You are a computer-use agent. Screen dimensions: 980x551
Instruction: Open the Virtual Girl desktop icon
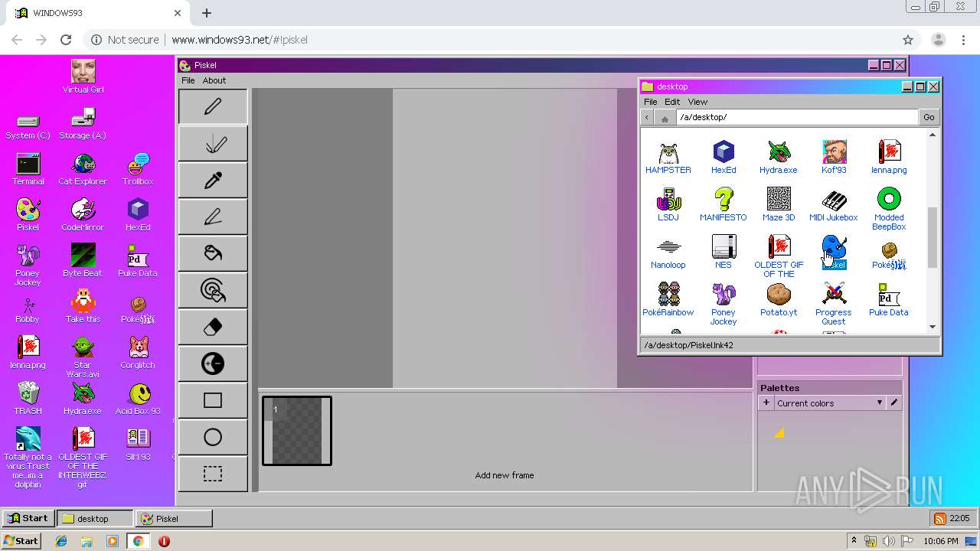(x=83, y=77)
